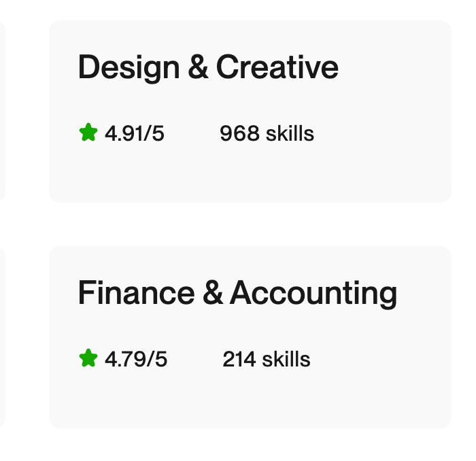Click the word "Accounting" in the bottom card
The image size is (476, 461).
click(313, 294)
